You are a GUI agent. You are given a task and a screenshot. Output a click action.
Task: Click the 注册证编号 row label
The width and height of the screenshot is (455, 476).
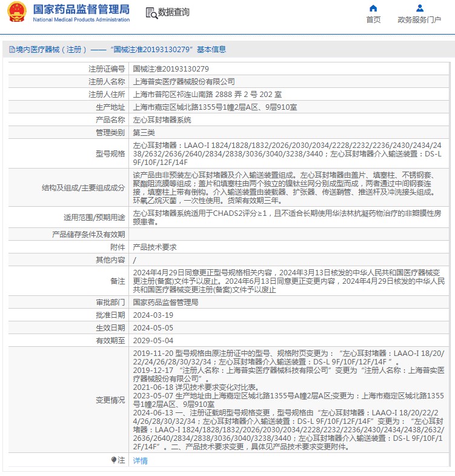click(x=107, y=69)
